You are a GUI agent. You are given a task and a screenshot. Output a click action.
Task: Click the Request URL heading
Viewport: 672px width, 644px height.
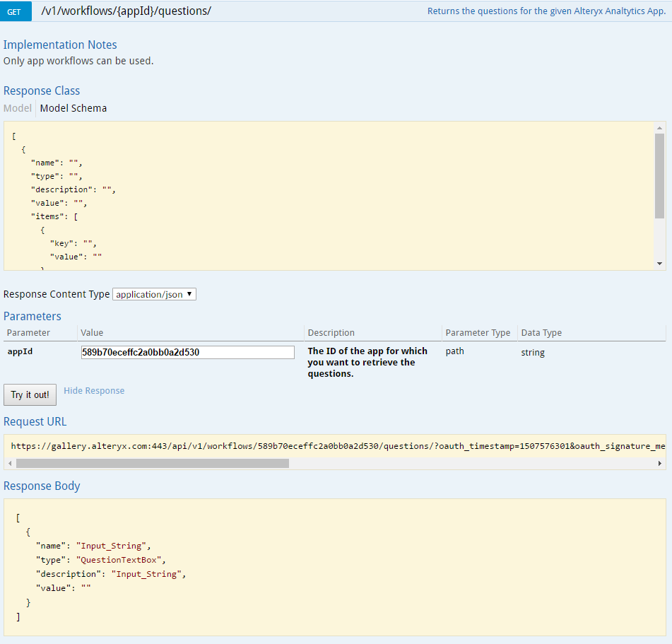(35, 421)
